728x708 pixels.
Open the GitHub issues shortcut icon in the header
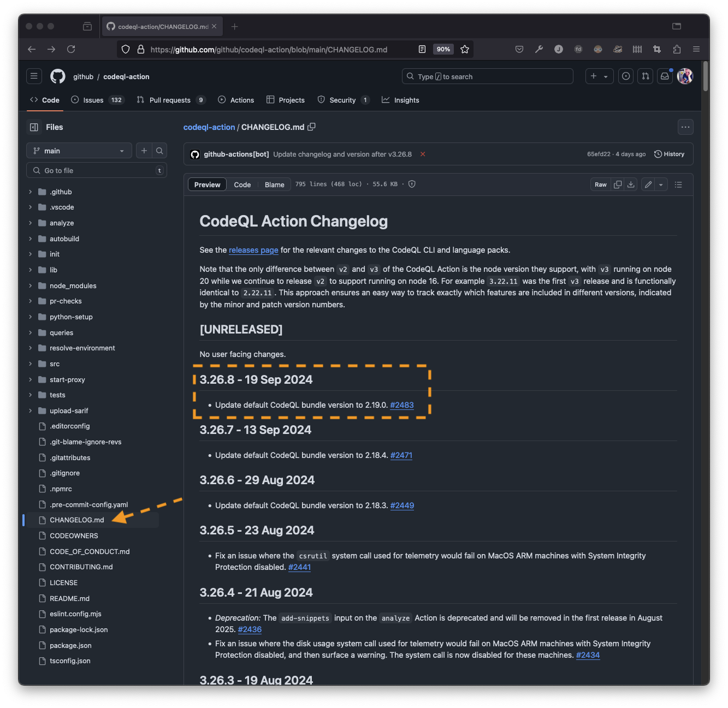(626, 76)
